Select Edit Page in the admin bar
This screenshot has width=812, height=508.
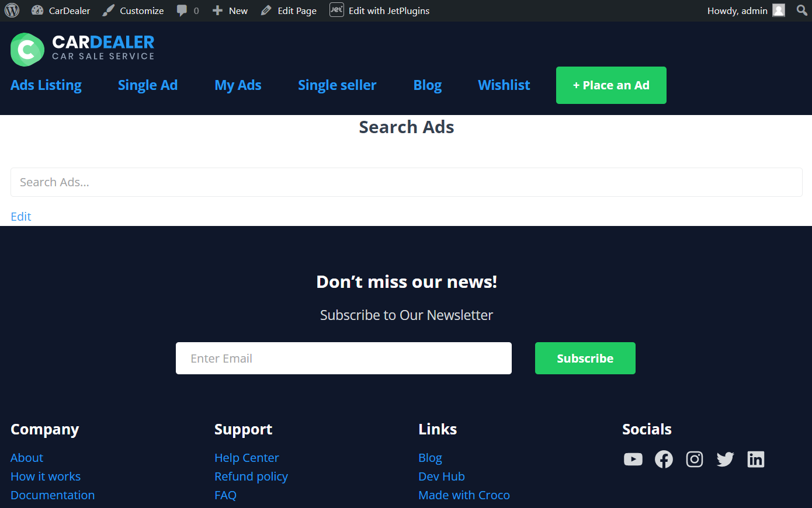point(289,11)
